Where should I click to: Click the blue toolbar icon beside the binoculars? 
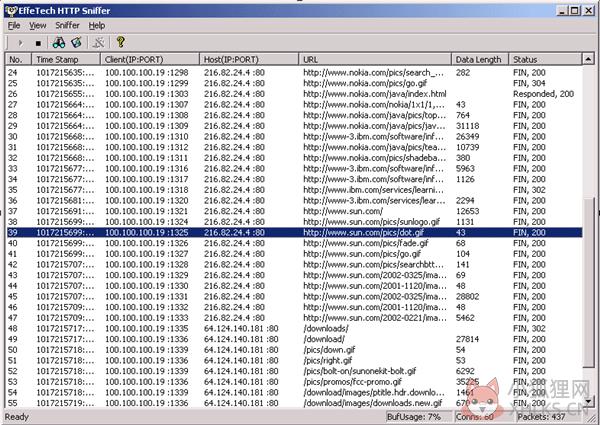[77, 42]
